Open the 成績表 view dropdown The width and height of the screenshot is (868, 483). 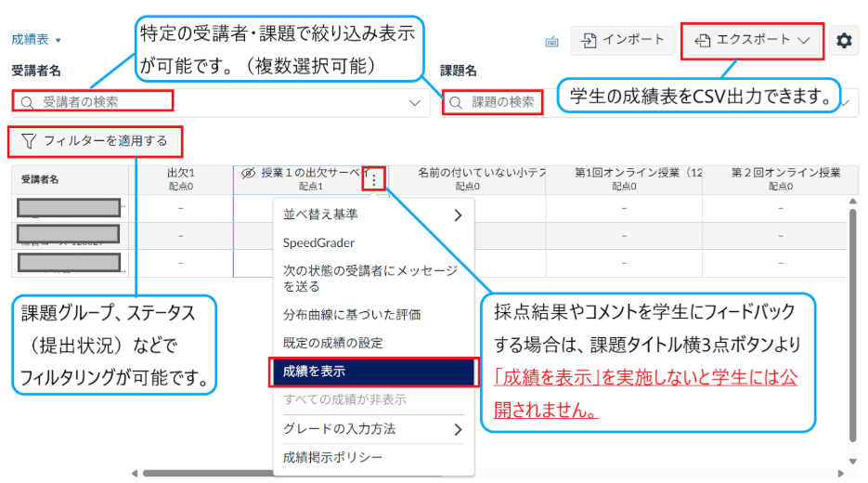point(36,40)
